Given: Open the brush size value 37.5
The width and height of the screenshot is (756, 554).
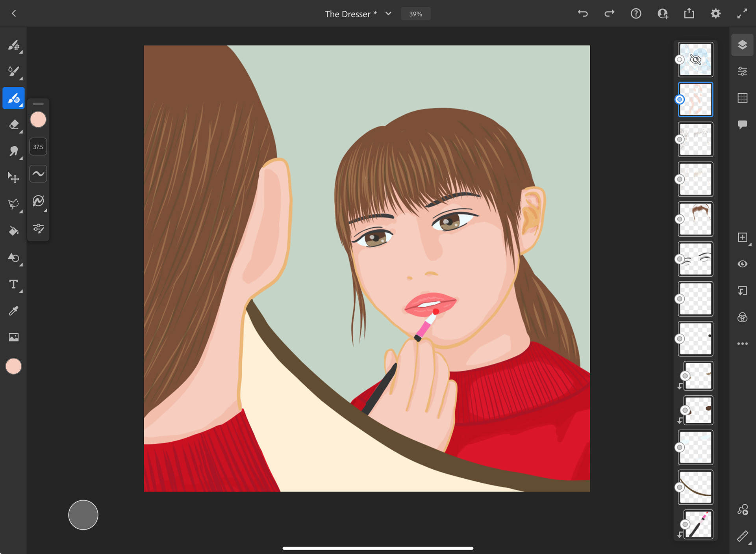Looking at the screenshot, I should [38, 147].
